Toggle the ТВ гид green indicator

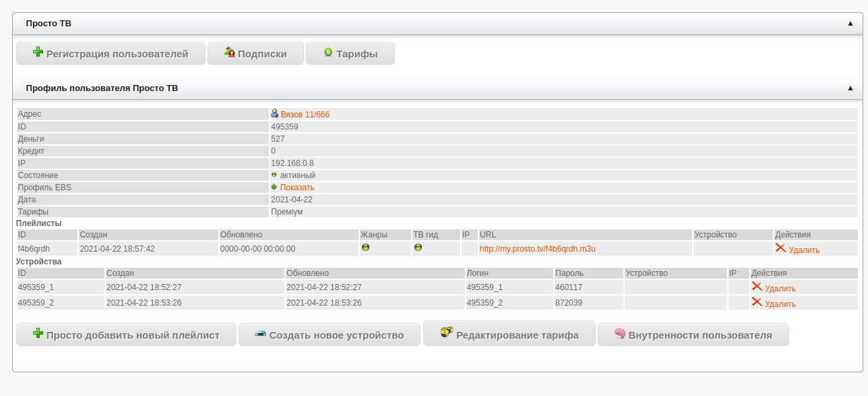[418, 248]
